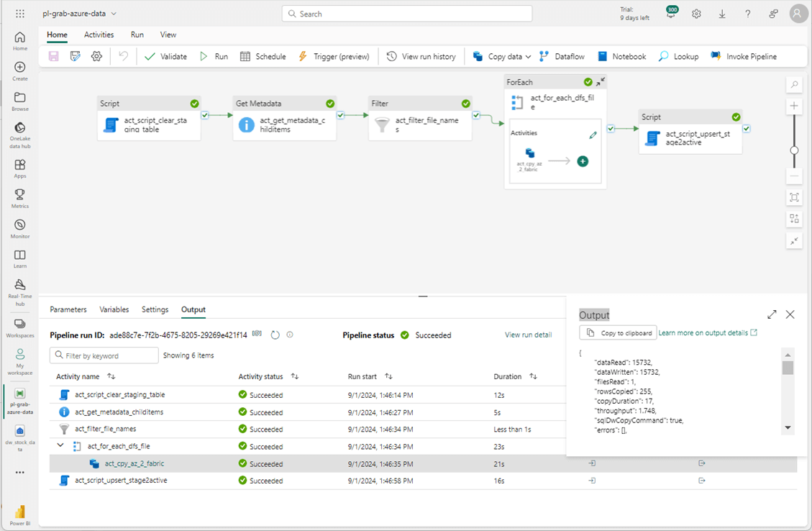Image resolution: width=812 pixels, height=531 pixels.
Task: Open Workspaces in the left sidebar
Action: [19, 328]
